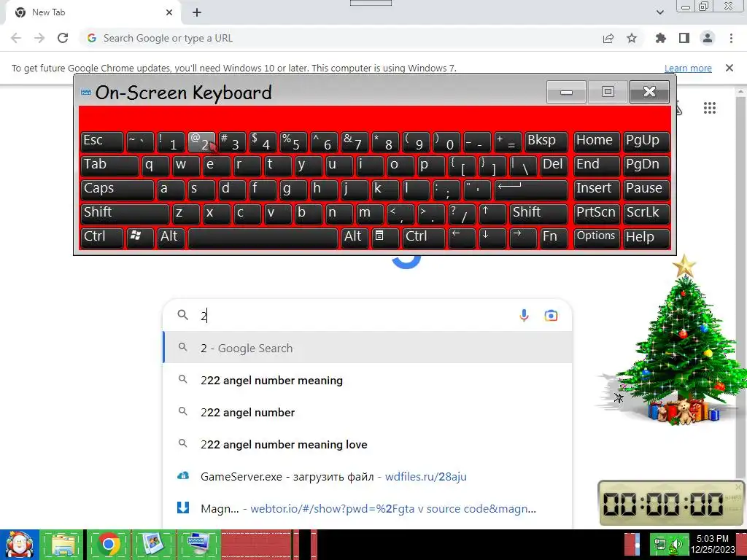
Task: Select the webtor.io Magn... suggestion
Action: (x=368, y=508)
